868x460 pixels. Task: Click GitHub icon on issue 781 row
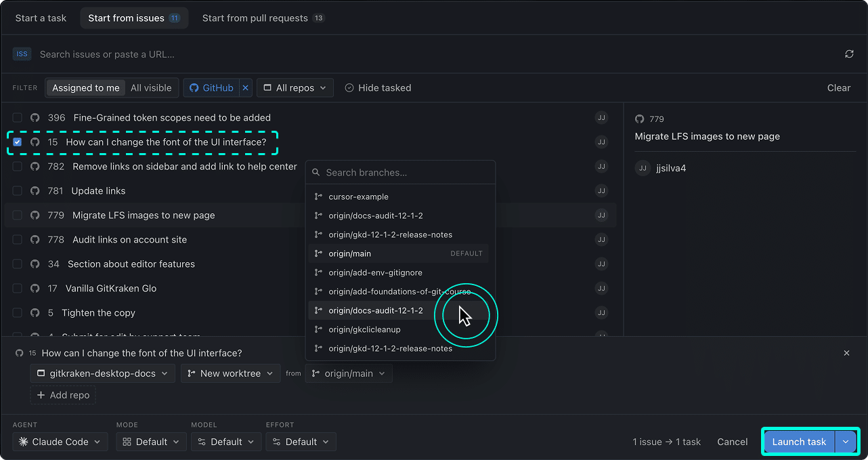coord(35,191)
